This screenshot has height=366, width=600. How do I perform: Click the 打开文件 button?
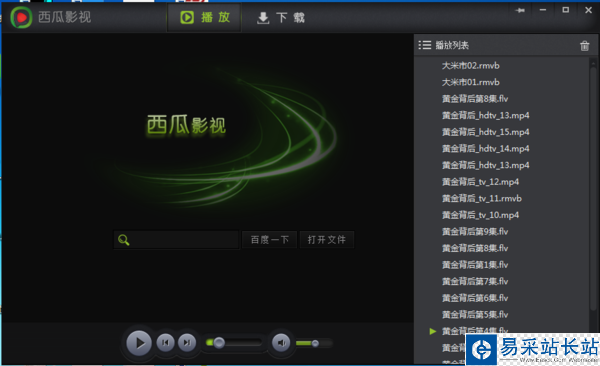[x=326, y=240]
